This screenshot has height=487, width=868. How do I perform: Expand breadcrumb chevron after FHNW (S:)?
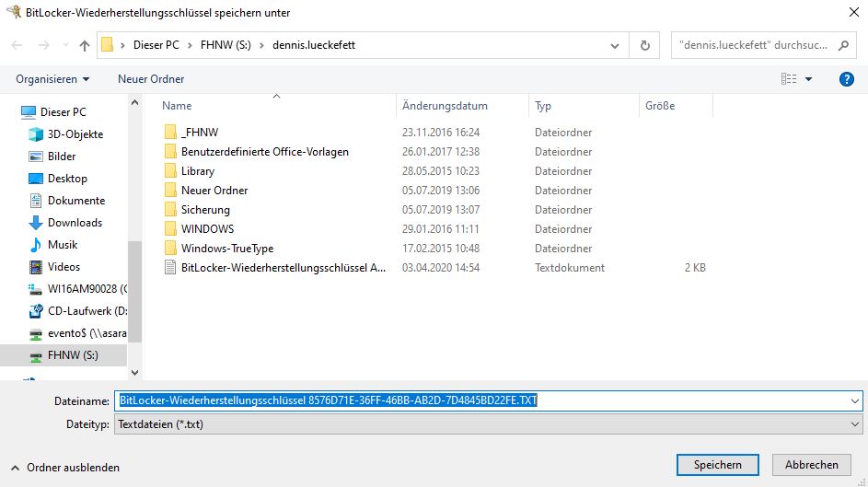261,45
